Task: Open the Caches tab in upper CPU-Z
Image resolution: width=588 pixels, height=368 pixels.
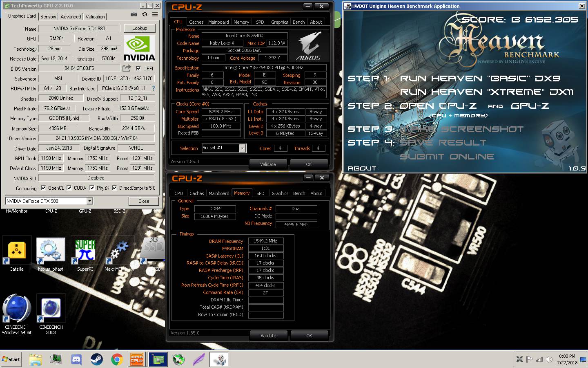Action: [x=196, y=22]
